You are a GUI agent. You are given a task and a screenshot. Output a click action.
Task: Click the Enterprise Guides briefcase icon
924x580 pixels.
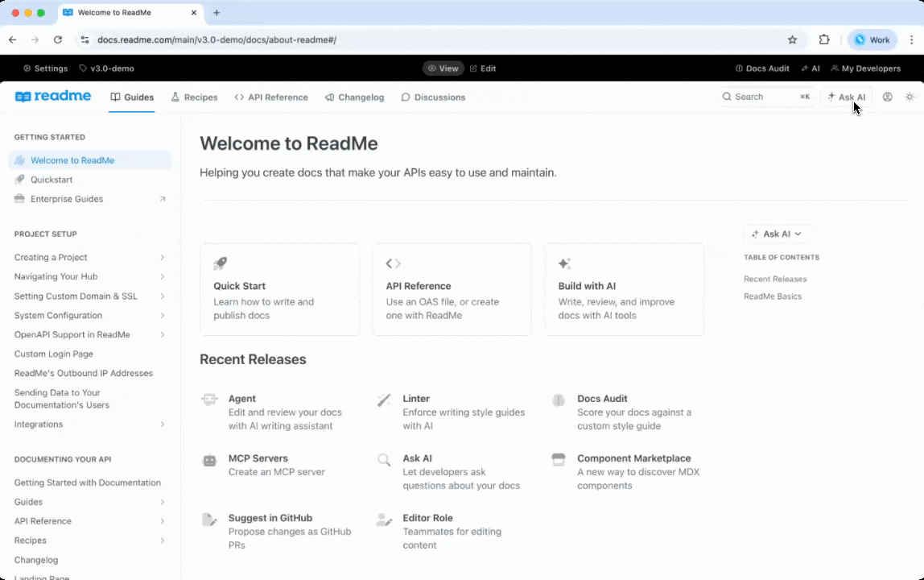[x=19, y=199]
